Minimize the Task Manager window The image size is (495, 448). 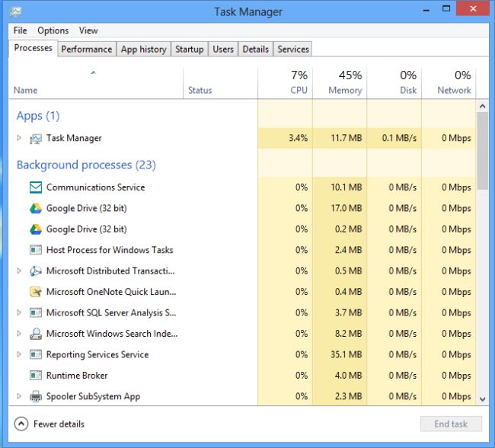coord(426,9)
